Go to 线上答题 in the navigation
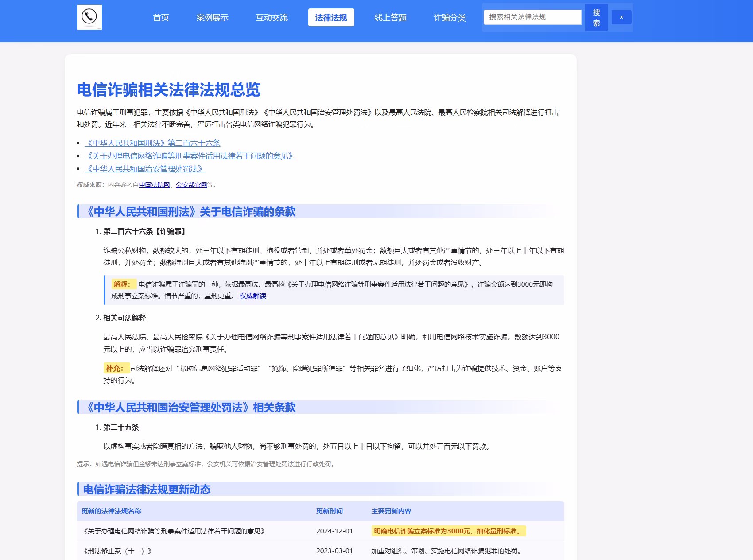Viewport: 753px width, 560px height. pyautogui.click(x=392, y=18)
